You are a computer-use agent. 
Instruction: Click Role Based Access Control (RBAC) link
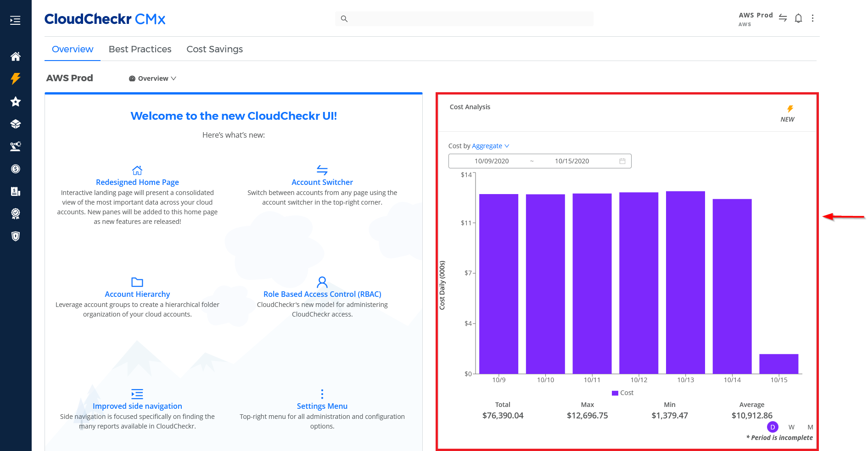tap(322, 294)
